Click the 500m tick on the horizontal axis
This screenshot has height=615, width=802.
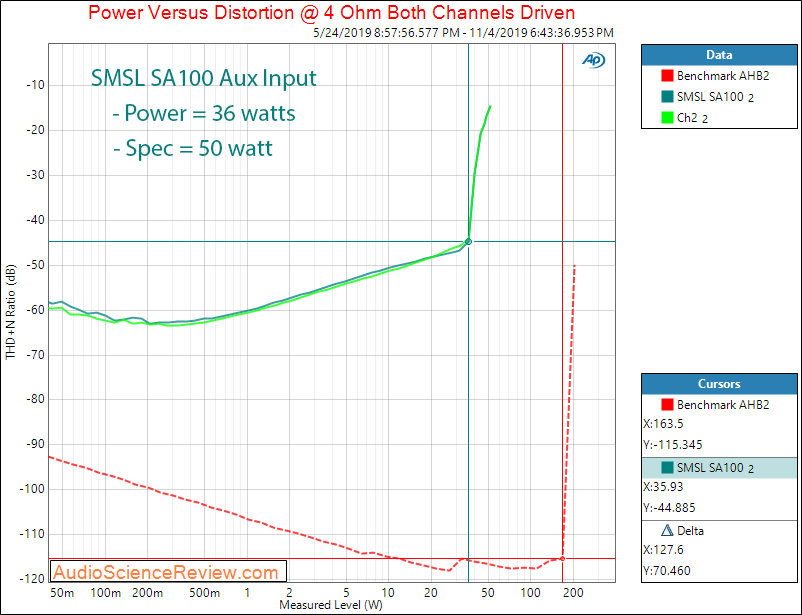[x=205, y=593]
